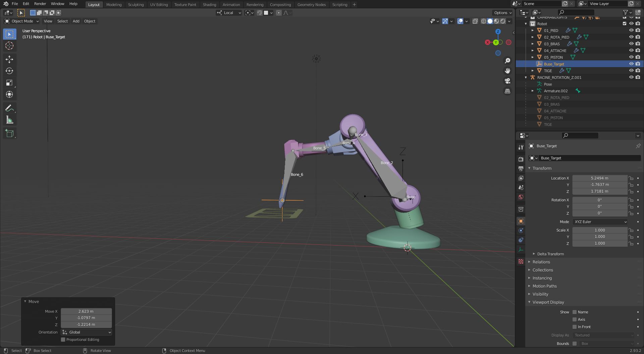The image size is (644, 354).
Task: Enable In Front checkbox
Action: 575,327
